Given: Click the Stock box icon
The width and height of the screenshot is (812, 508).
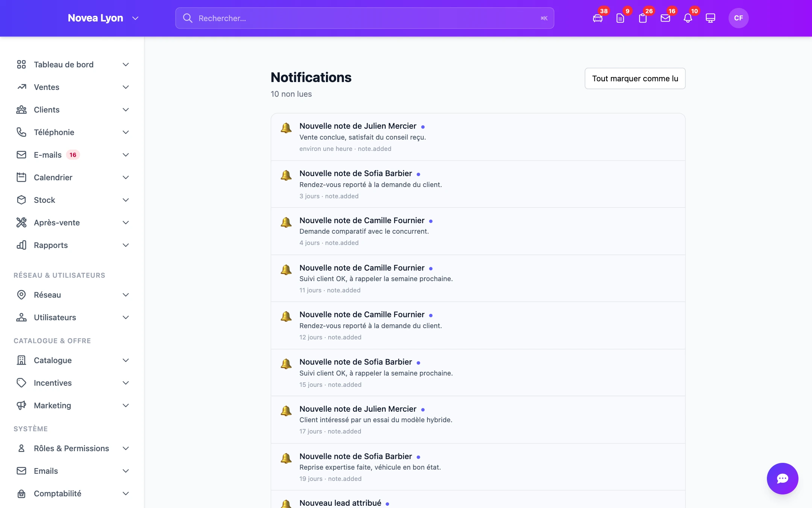Looking at the screenshot, I should tap(21, 200).
